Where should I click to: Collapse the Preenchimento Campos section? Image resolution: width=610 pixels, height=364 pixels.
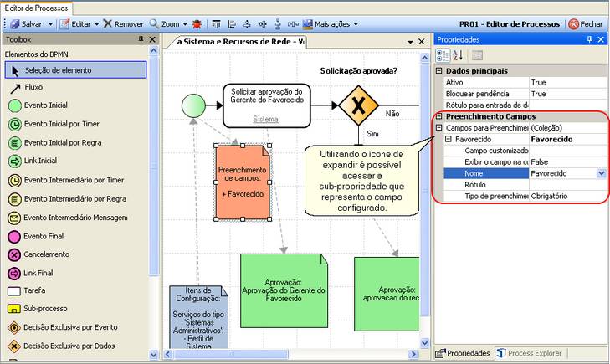(438, 116)
